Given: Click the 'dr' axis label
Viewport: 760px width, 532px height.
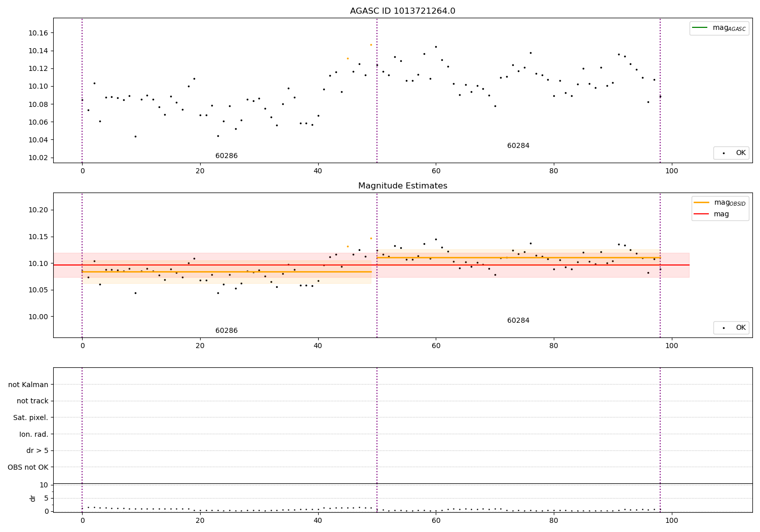Looking at the screenshot, I should coord(32,499).
